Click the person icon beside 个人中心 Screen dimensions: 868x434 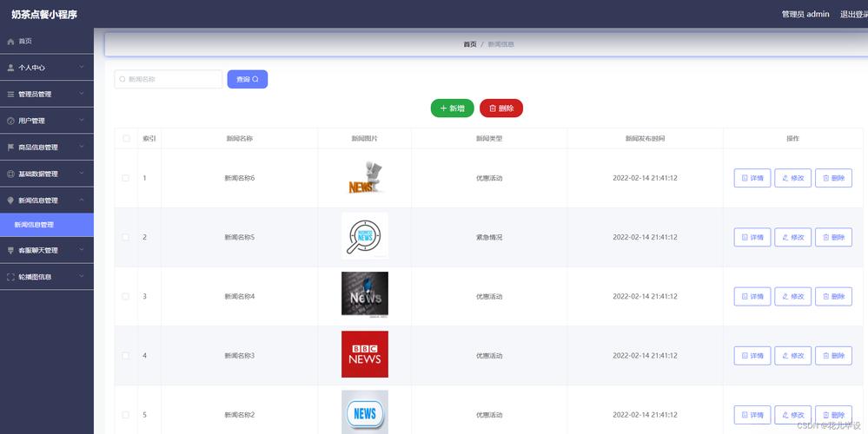coord(10,68)
